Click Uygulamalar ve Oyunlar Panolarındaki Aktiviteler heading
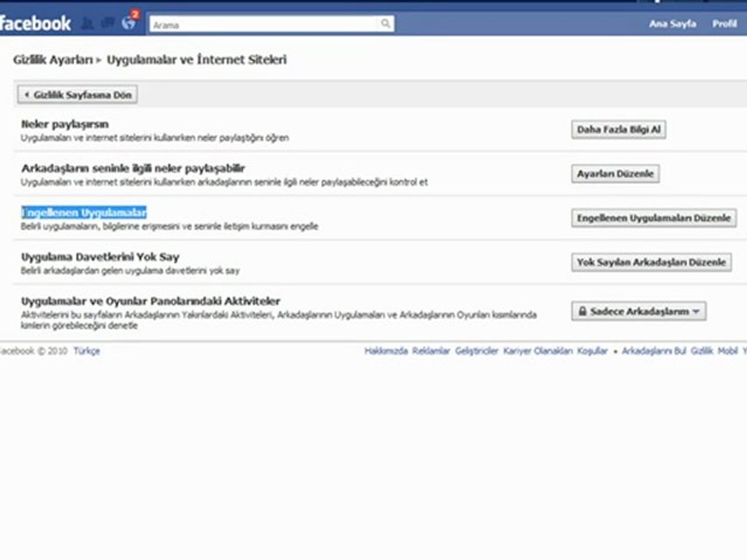This screenshot has width=747, height=560. [x=150, y=301]
